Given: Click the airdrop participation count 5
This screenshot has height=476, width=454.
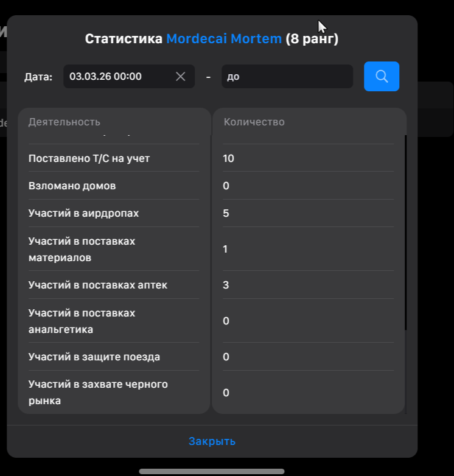Looking at the screenshot, I should tap(226, 213).
